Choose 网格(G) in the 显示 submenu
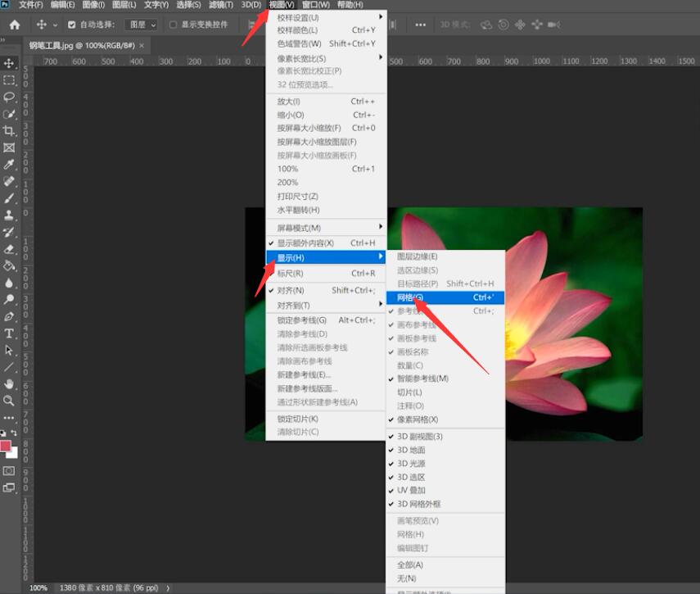 [445, 297]
